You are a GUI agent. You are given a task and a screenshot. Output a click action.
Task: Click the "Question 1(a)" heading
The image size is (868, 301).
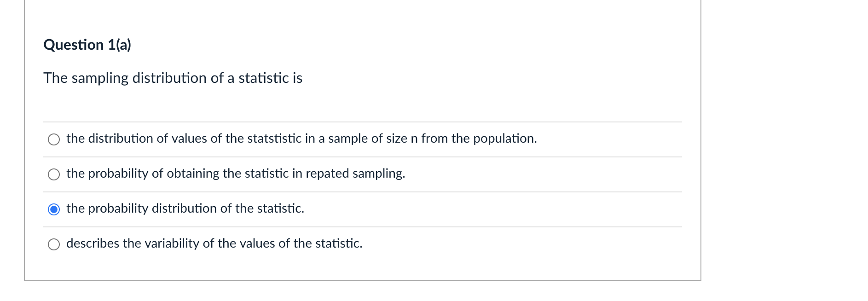87,45
